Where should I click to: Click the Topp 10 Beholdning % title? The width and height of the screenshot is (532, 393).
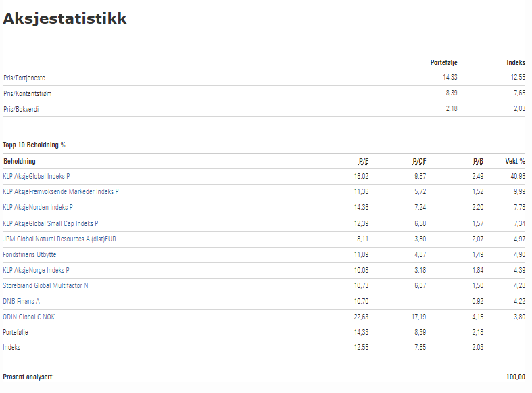pos(34,145)
